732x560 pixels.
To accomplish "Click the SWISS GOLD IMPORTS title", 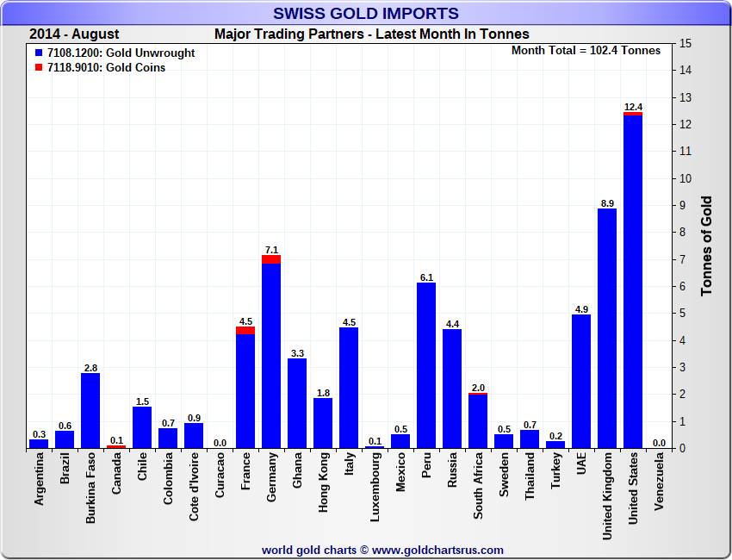I will 366,13.
